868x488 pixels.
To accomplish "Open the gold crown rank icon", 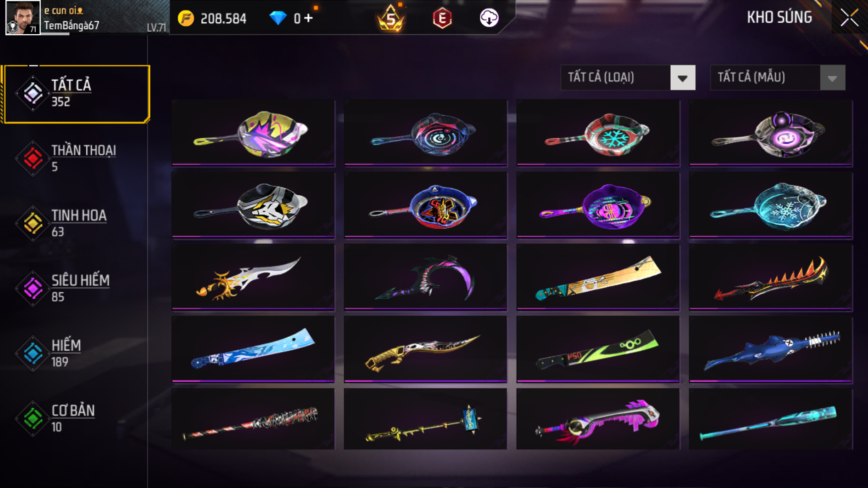I will click(x=391, y=18).
